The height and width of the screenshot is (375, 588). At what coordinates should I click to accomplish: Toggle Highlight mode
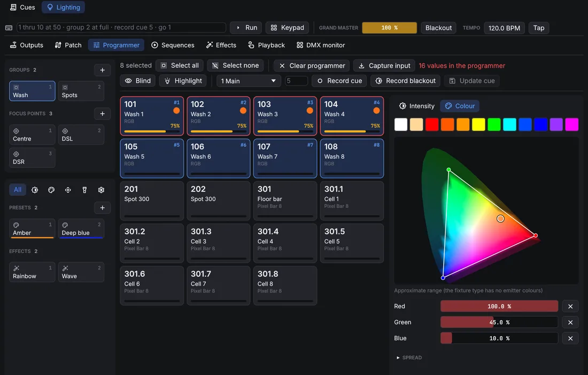click(x=183, y=81)
